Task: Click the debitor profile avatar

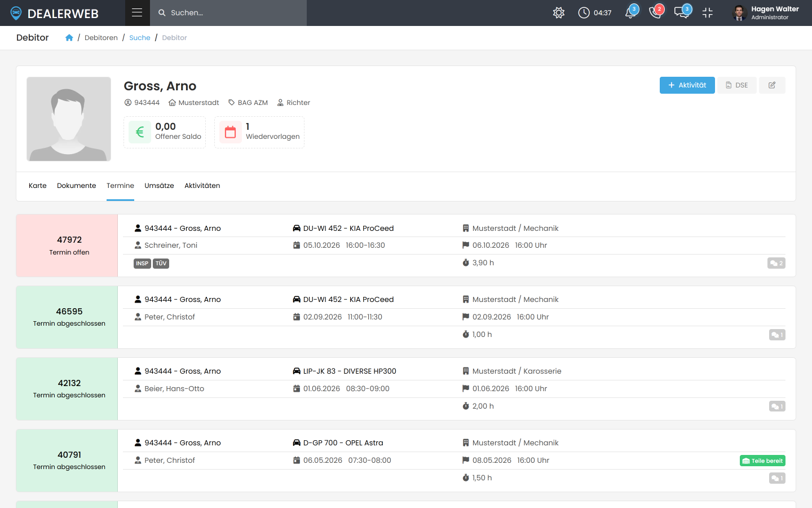Action: click(x=69, y=119)
